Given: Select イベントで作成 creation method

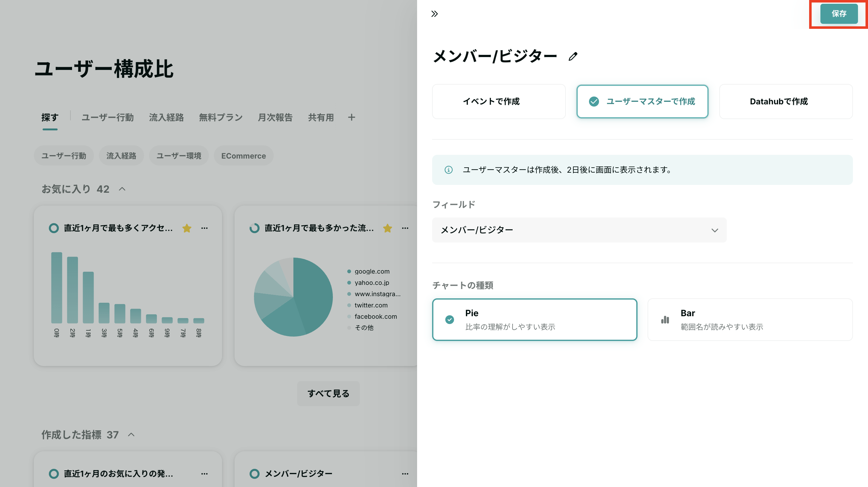Looking at the screenshot, I should 499,102.
